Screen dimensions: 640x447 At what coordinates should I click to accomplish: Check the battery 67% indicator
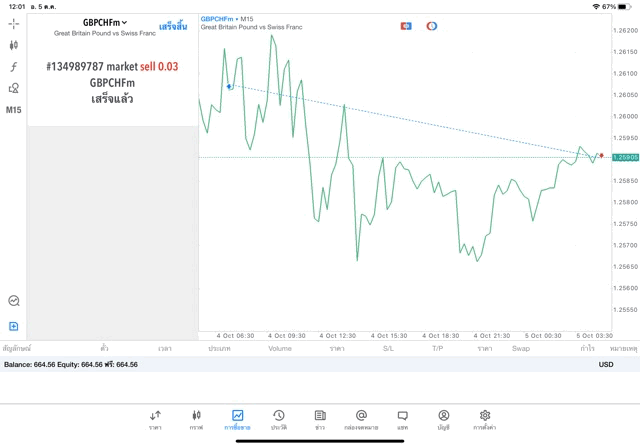click(616, 7)
